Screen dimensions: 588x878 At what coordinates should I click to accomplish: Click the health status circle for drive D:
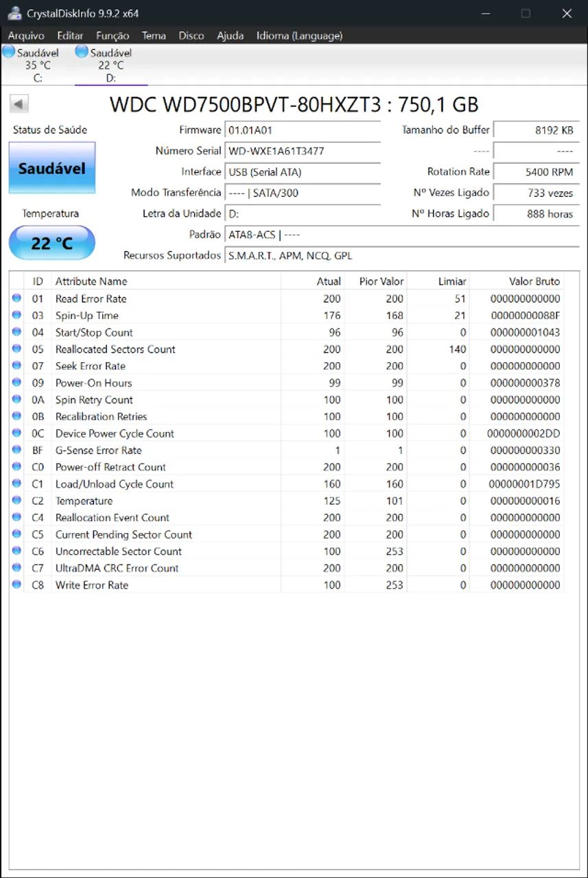pos(82,51)
